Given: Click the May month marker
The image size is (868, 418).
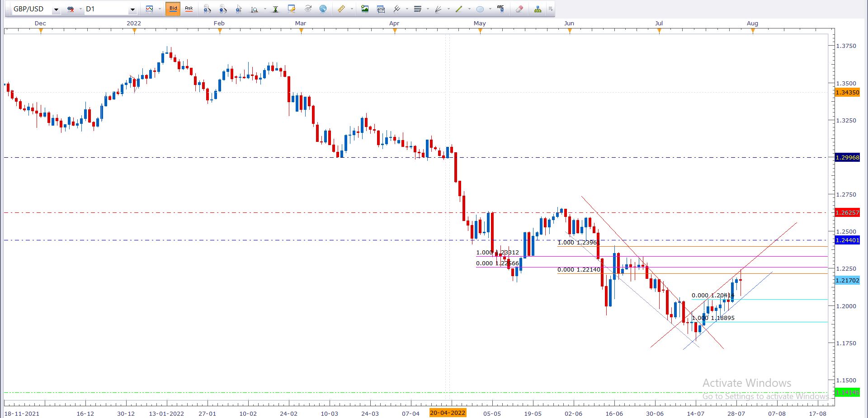Looking at the screenshot, I should point(480,23).
